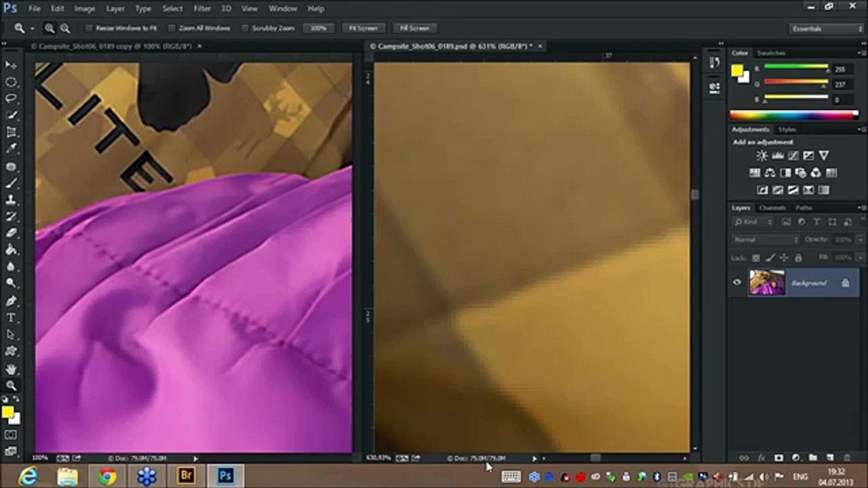This screenshot has width=868, height=488.
Task: Select the Move tool
Action: click(x=11, y=65)
